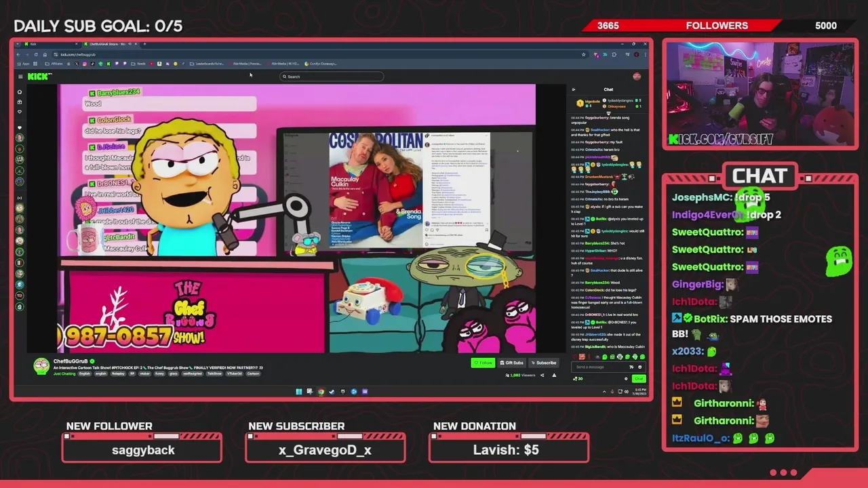This screenshot has height=488, width=868.
Task: Click ItzRaulO_o username in overlay chat
Action: [701, 438]
